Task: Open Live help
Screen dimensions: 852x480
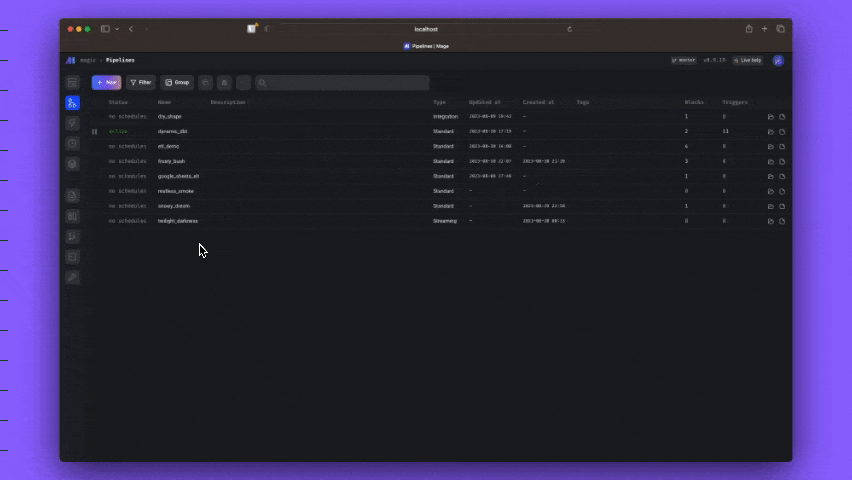Action: (x=748, y=60)
